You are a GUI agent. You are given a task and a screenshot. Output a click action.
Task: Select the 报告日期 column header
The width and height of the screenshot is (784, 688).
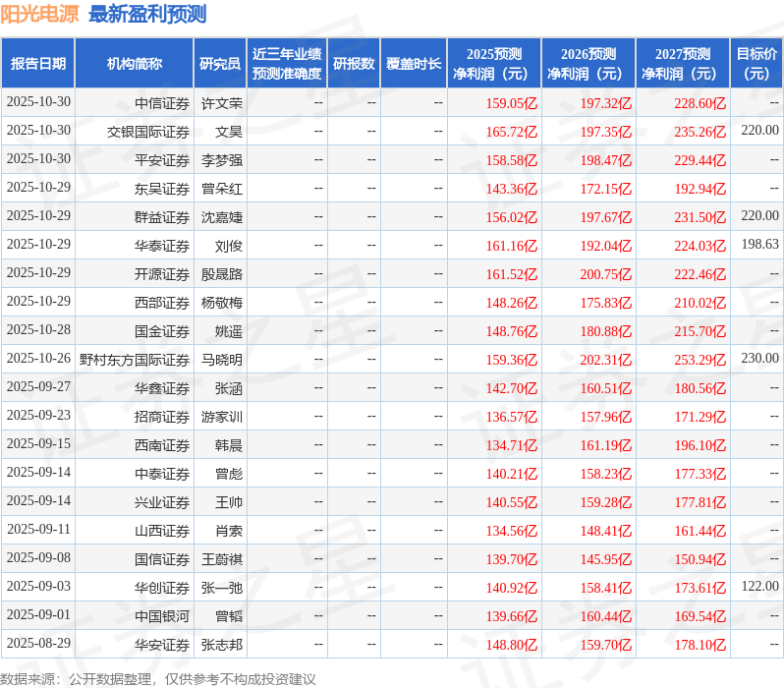click(x=37, y=64)
